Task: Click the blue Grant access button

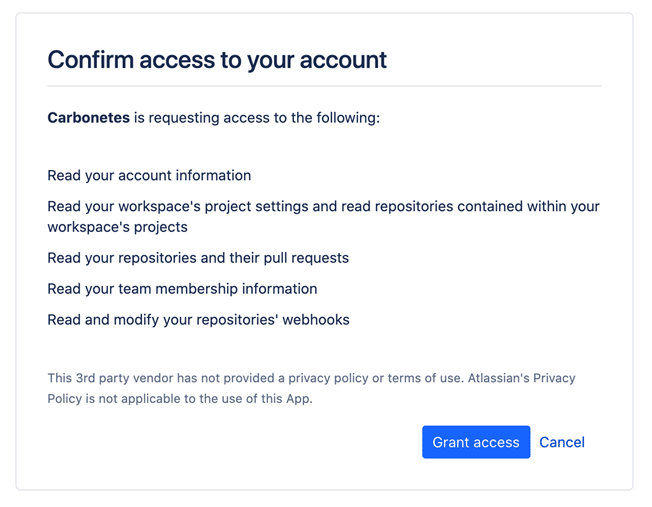Action: tap(476, 442)
